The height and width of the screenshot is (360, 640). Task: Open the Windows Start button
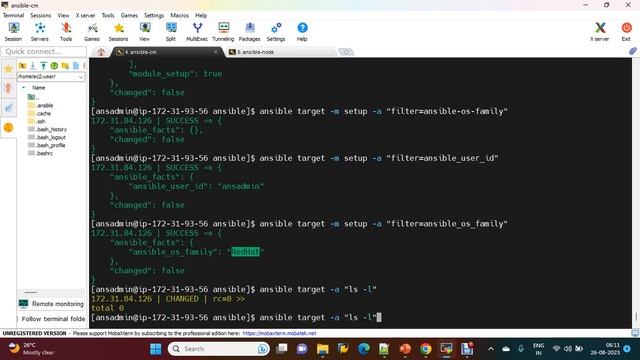click(156, 349)
